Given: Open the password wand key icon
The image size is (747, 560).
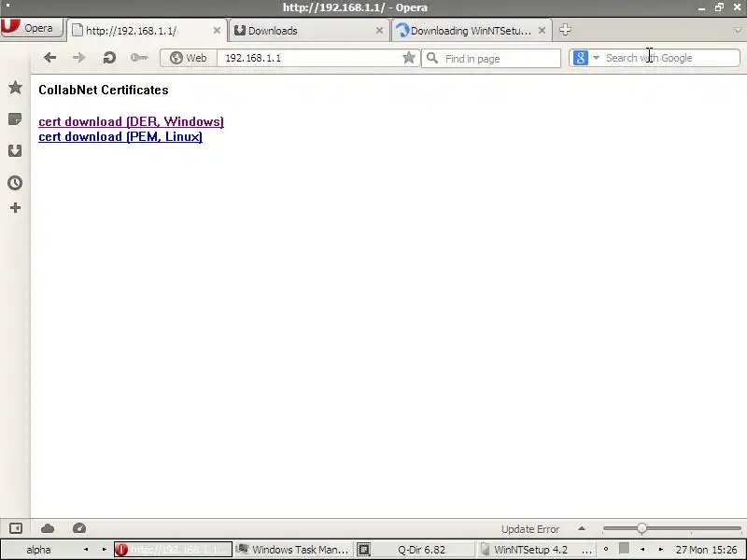Looking at the screenshot, I should click(139, 58).
